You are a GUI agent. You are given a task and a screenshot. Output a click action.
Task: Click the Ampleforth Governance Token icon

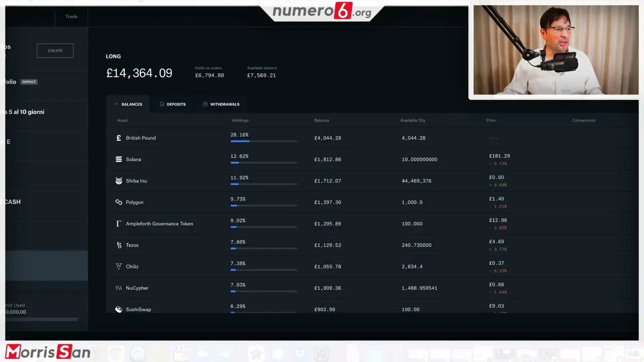pos(119,224)
